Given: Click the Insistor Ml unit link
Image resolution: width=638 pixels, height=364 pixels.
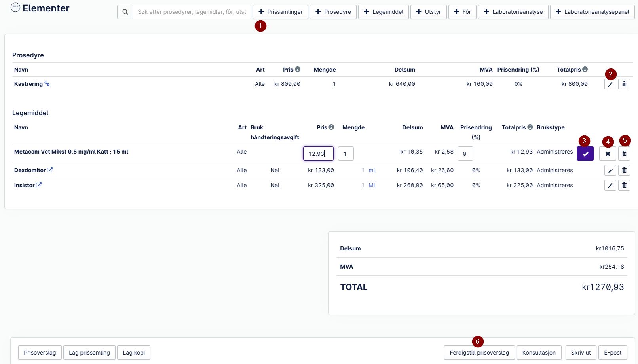Looking at the screenshot, I should pyautogui.click(x=372, y=185).
